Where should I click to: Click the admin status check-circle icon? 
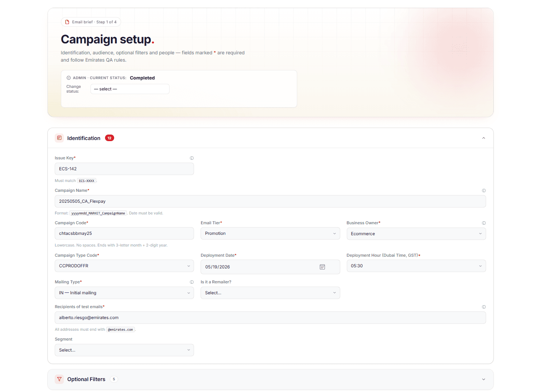point(69,78)
